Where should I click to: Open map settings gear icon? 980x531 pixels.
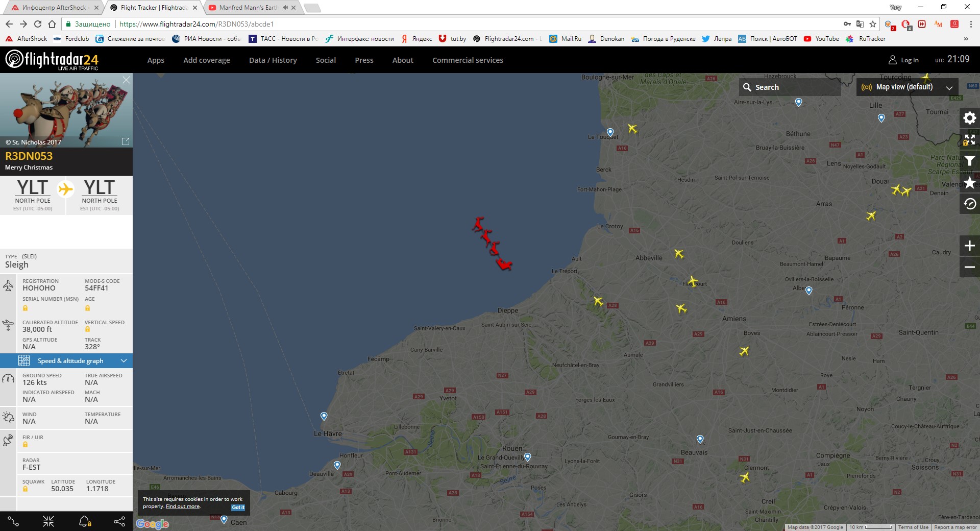coord(969,118)
